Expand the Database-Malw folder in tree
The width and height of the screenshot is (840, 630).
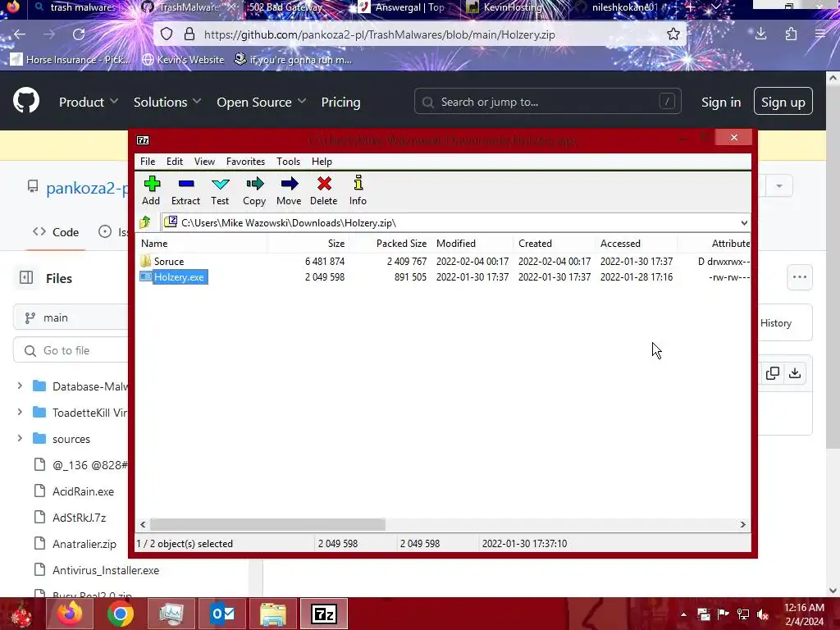click(x=20, y=386)
